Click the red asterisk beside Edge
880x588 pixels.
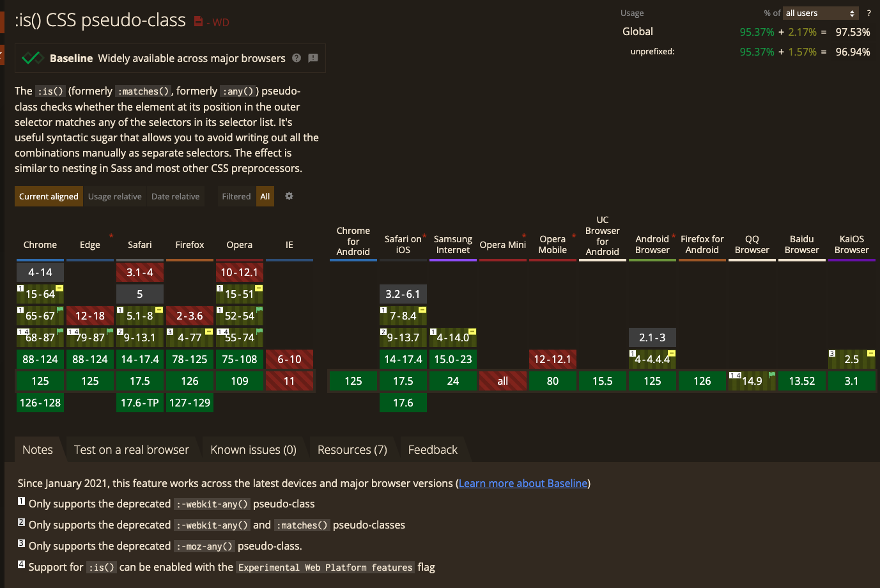point(111,236)
